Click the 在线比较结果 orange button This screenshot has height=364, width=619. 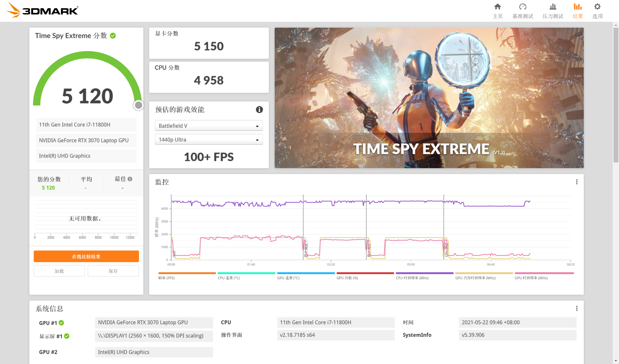86,256
